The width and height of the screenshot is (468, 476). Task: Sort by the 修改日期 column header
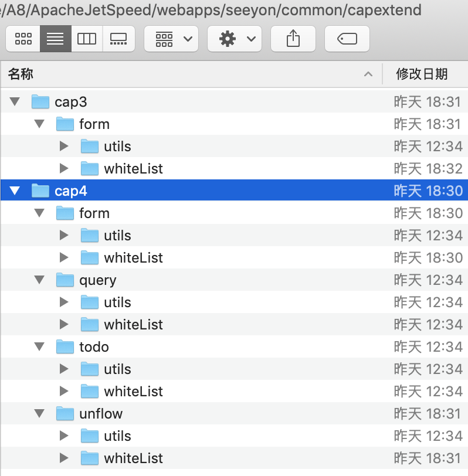(x=422, y=74)
